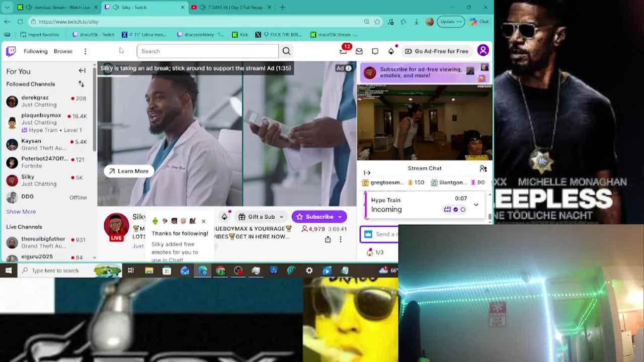The height and width of the screenshot is (362, 644).
Task: Click the share icon below viewer count
Action: 328,239
